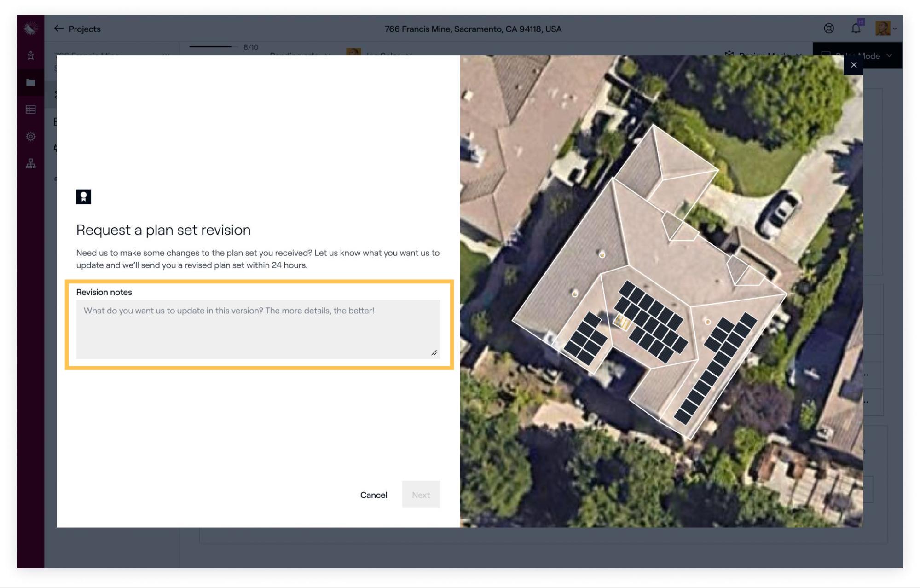Image resolution: width=920 pixels, height=588 pixels.
Task: Open the Projects folder icon in the sidebar
Action: coord(30,82)
